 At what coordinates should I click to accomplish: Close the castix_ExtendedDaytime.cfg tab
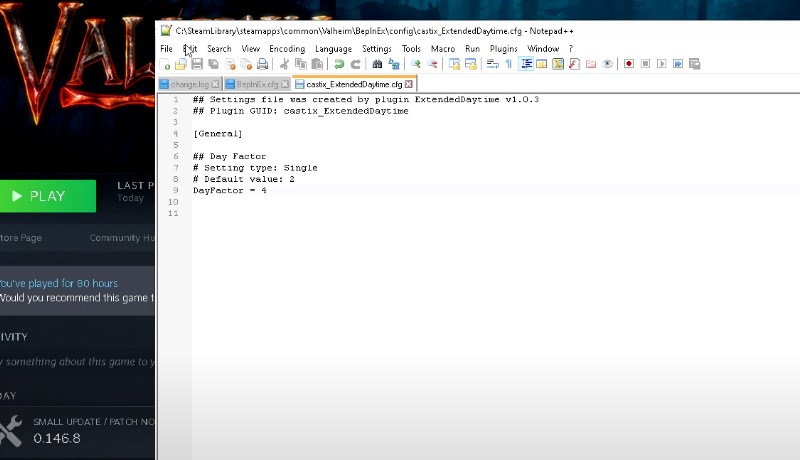[x=409, y=84]
